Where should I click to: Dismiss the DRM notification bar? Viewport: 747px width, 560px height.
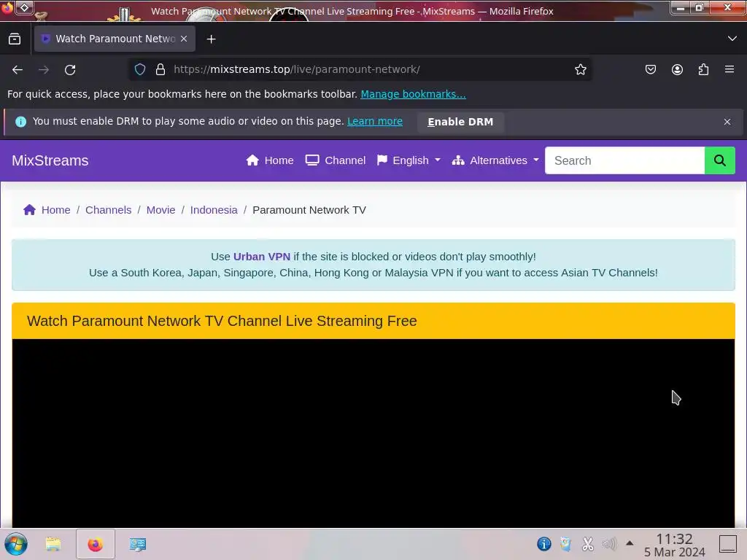coord(727,122)
